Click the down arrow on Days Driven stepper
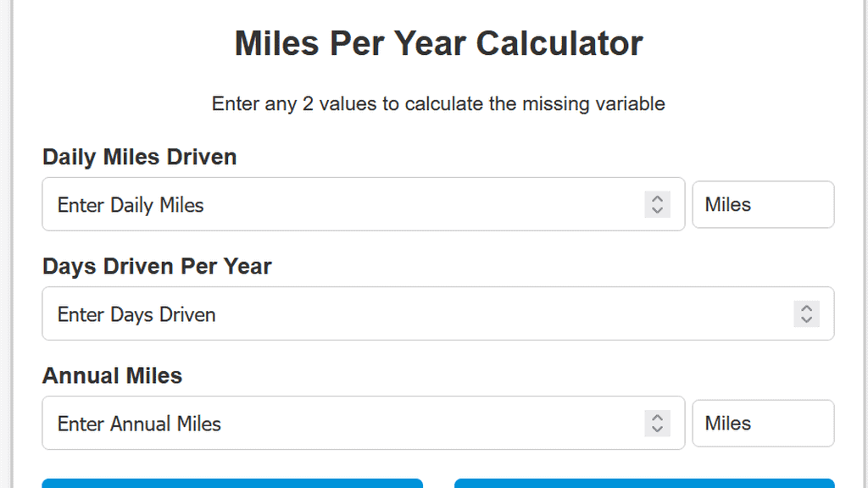Screen dimensions: 868x488 click(806, 320)
